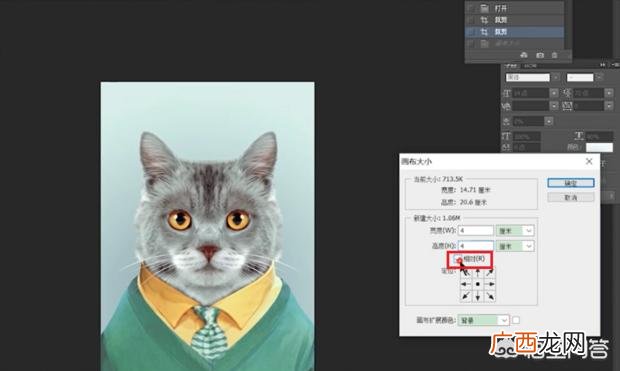Open the font size dropdown arrow

point(554,93)
